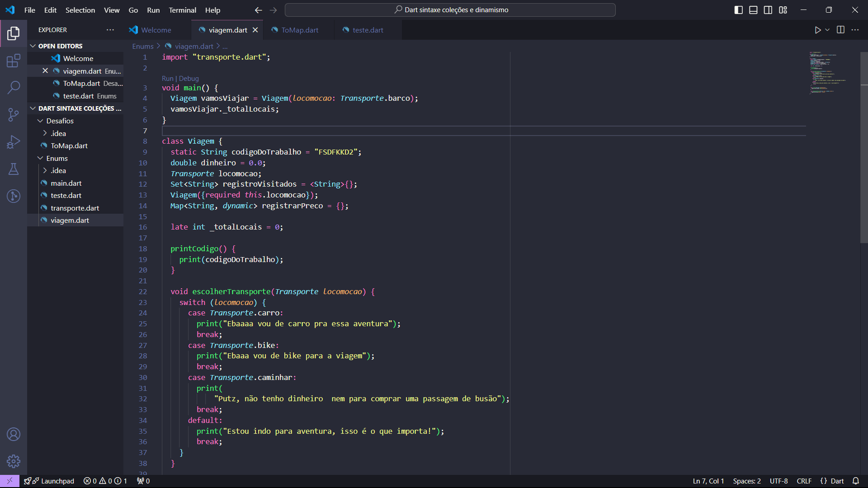Collapse the Desafios folder

60,121
